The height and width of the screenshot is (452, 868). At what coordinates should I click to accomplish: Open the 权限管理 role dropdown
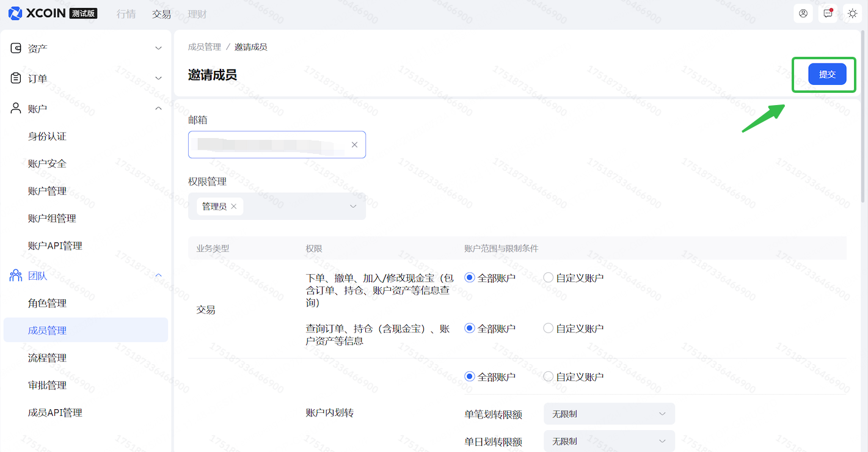352,206
